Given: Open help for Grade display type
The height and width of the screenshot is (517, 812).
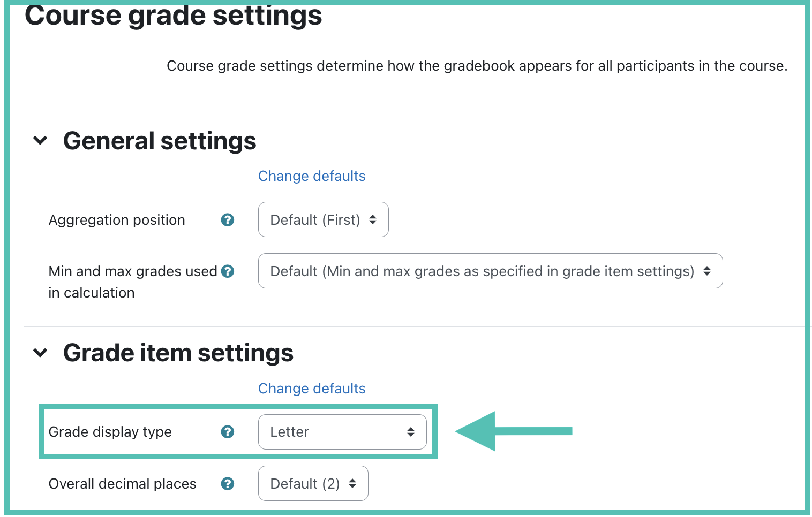Looking at the screenshot, I should click(228, 432).
